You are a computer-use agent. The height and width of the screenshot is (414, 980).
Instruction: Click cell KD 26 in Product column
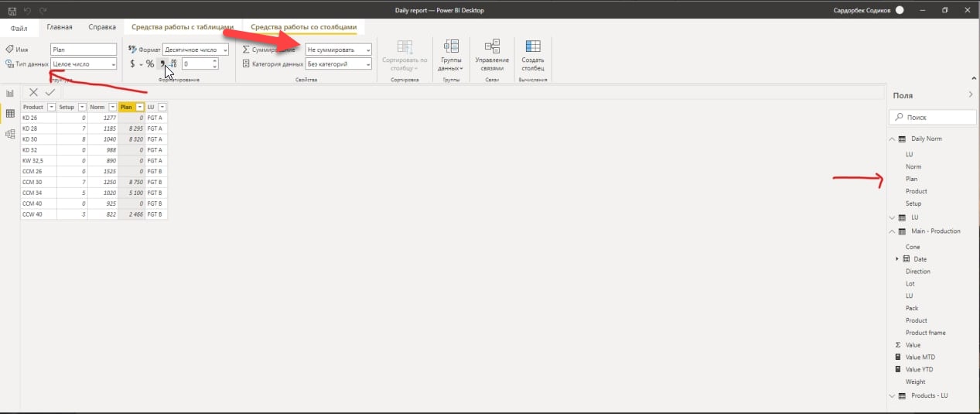(x=38, y=118)
